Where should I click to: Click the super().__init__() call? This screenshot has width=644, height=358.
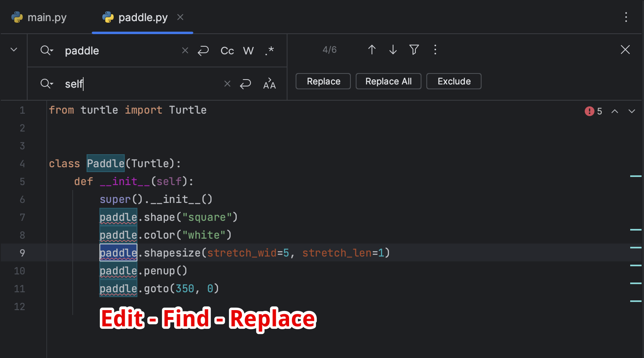pos(156,199)
